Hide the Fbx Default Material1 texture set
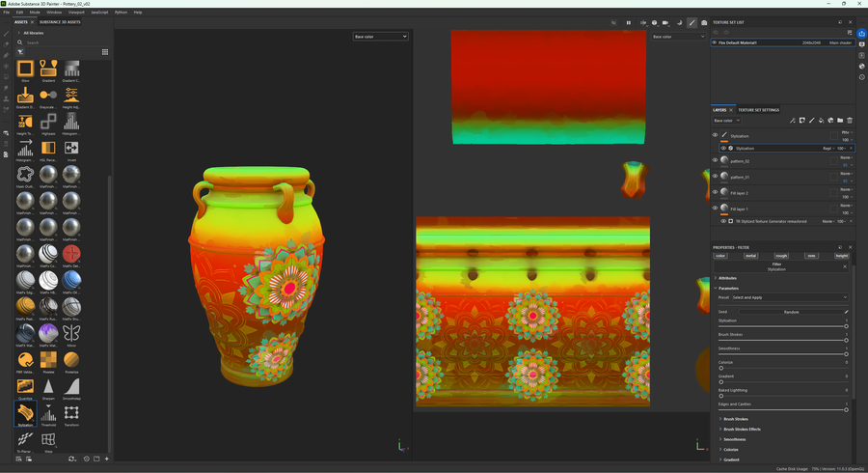 (x=715, y=42)
